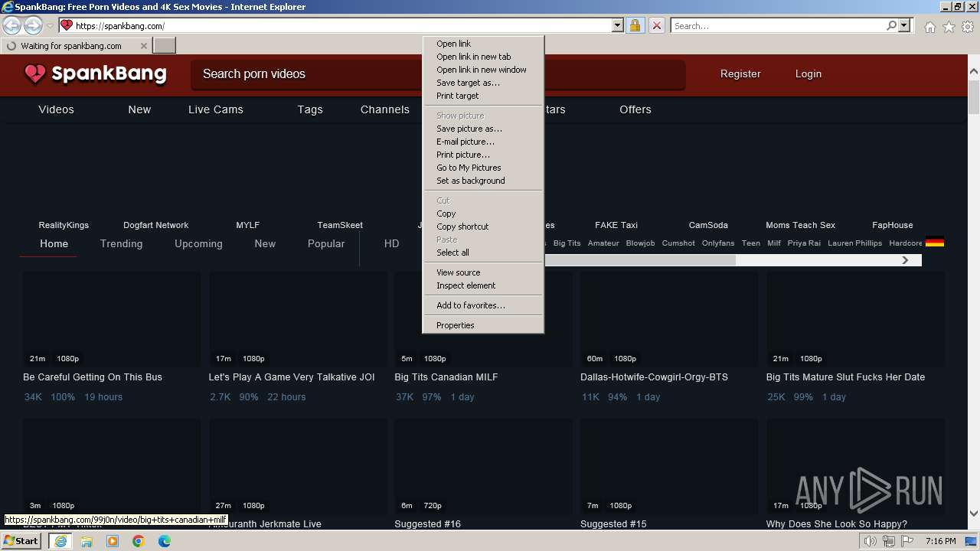This screenshot has height=551, width=980.
Task: Open the IE Home icon
Action: pyautogui.click(x=929, y=27)
